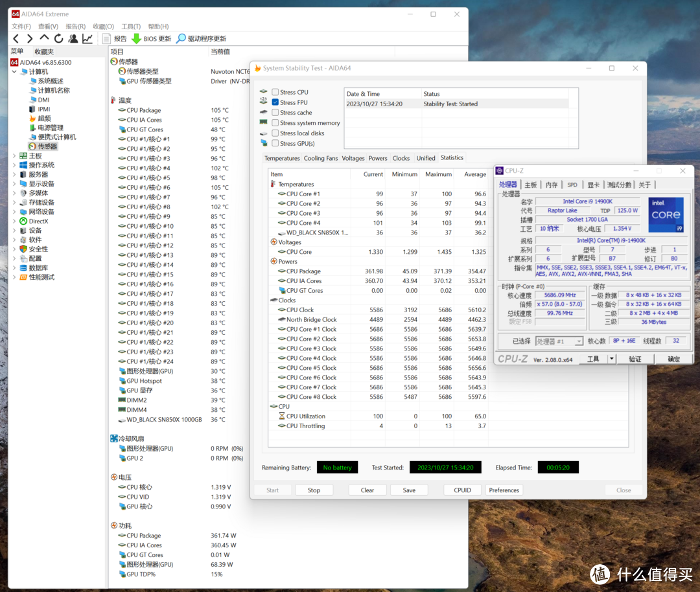700x592 pixels.
Task: Click the CPU Package temperature row showing 105 °C
Action: point(173,110)
